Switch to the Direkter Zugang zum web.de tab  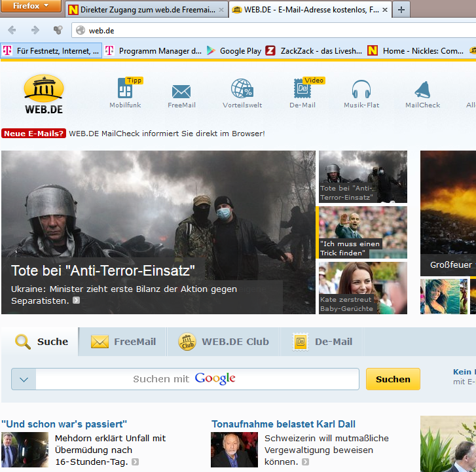147,10
